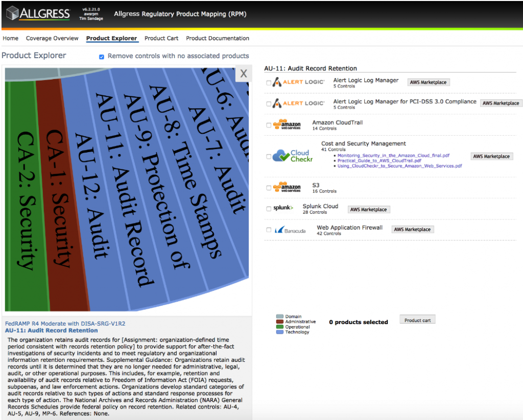This screenshot has height=420, width=523.
Task: Click the Barracuda logo
Action: [290, 230]
